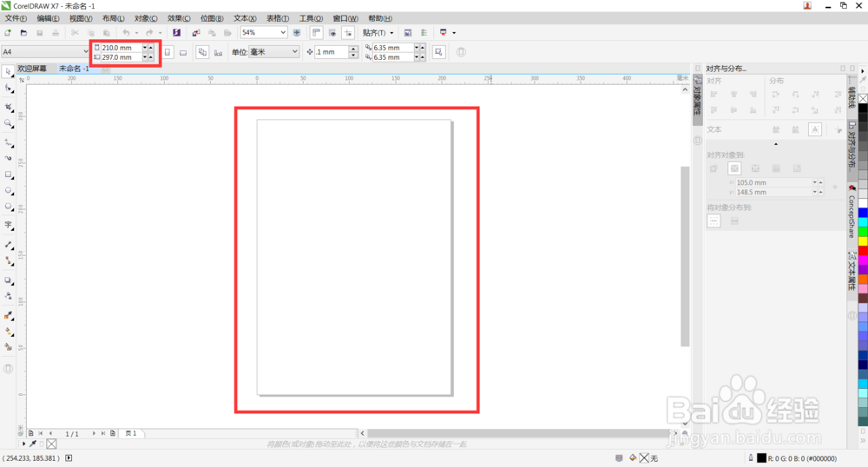Select the Smart Fill tool
Image resolution: width=868 pixels, height=467 pixels.
[9, 347]
